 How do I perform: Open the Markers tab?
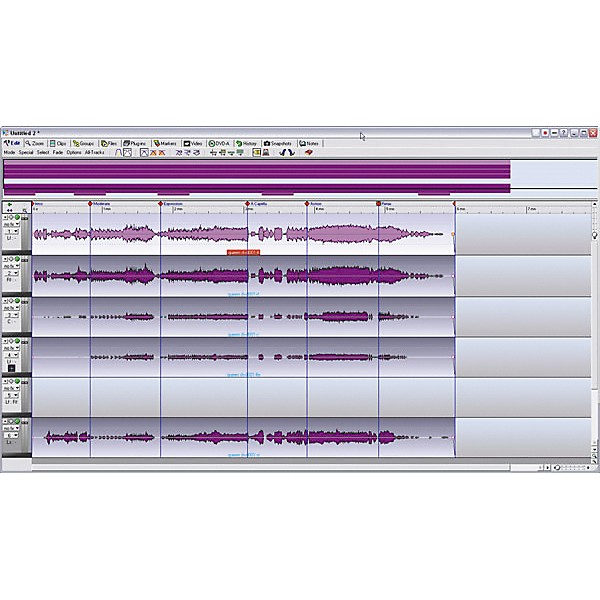click(165, 143)
